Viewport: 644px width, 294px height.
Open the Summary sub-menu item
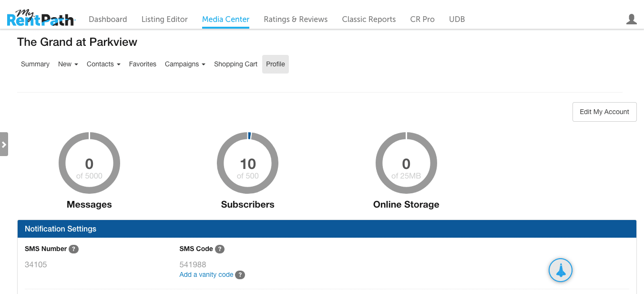[35, 64]
